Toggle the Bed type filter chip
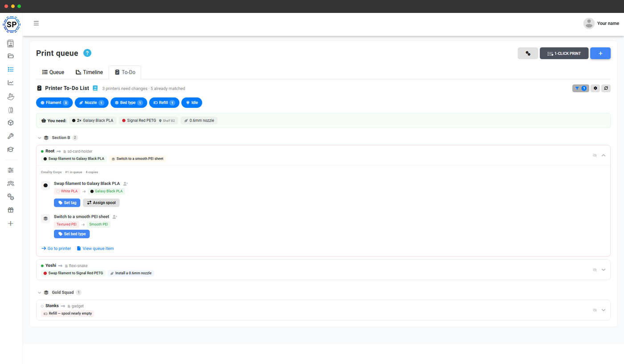 tap(129, 103)
